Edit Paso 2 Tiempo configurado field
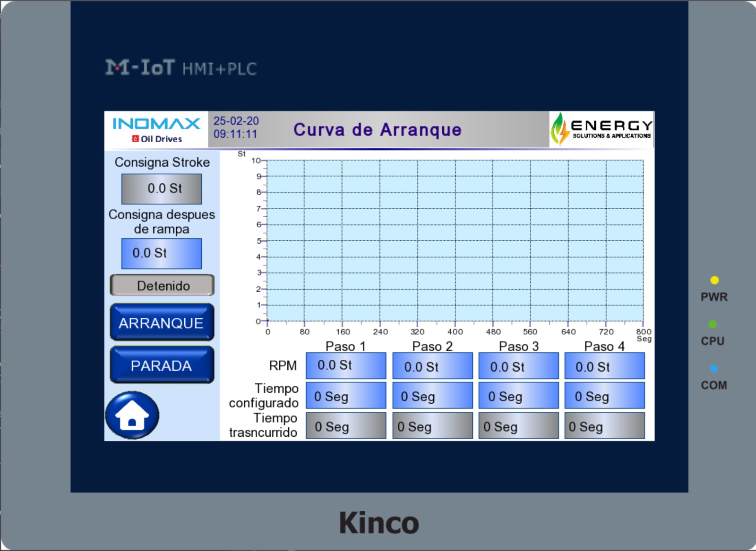The width and height of the screenshot is (756, 551). point(432,396)
